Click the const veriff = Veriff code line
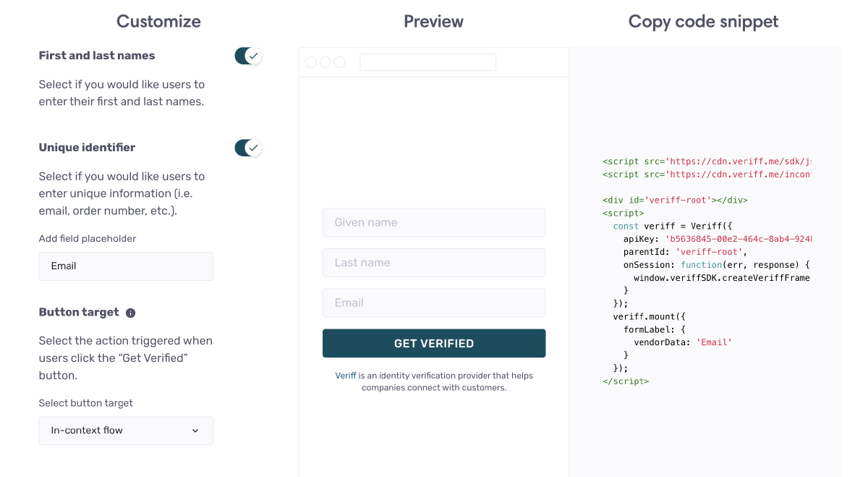This screenshot has width=868, height=477. click(673, 226)
